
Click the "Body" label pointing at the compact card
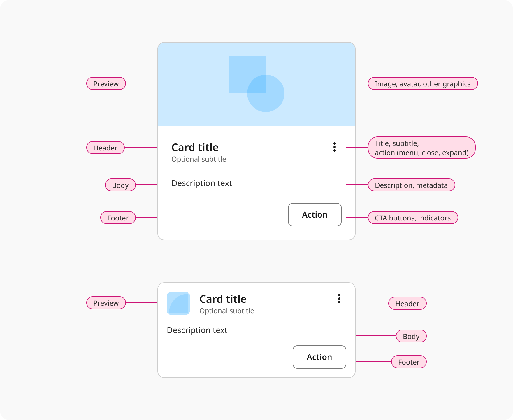(x=411, y=336)
